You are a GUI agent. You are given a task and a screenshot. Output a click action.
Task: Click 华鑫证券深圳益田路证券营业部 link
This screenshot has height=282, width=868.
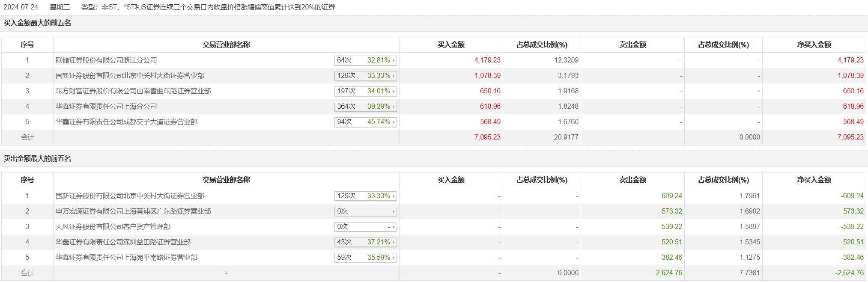123,242
